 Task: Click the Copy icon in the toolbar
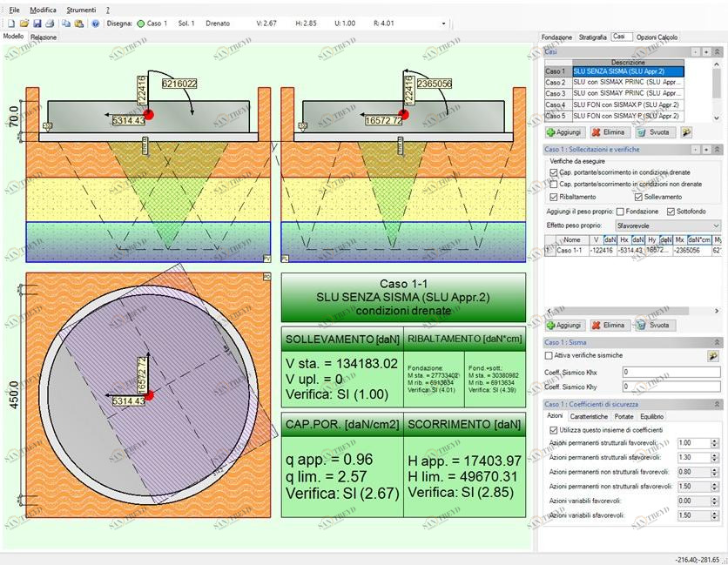tap(66, 24)
